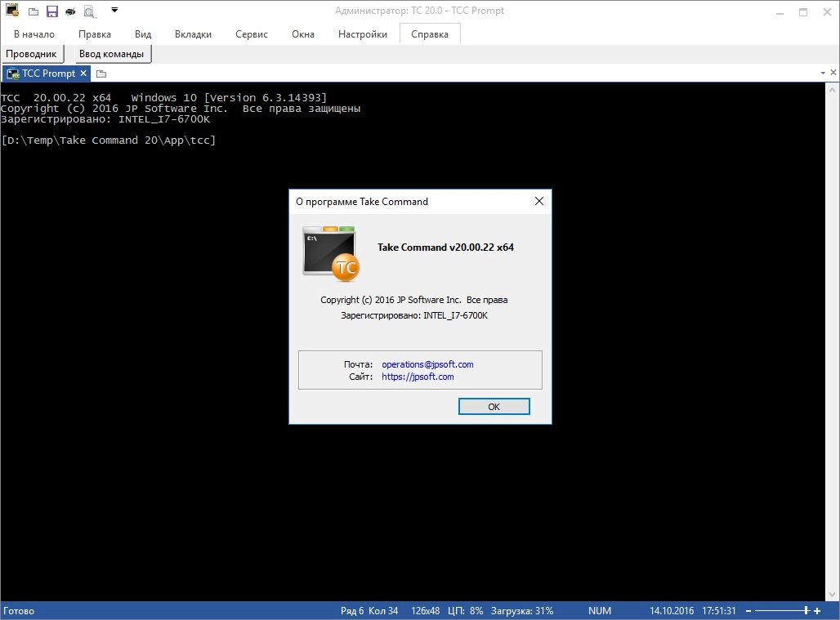The image size is (840, 620).
Task: Open the Вид ribbon tab
Action: [143, 34]
